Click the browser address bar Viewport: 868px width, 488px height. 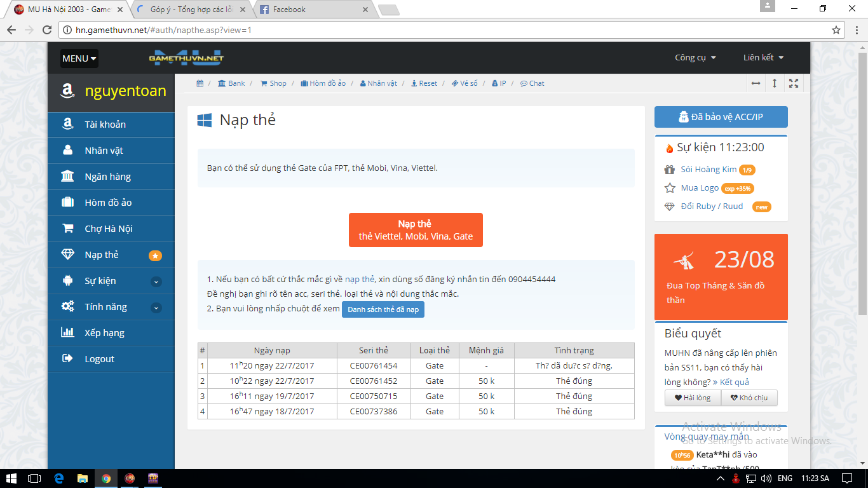coord(445,30)
